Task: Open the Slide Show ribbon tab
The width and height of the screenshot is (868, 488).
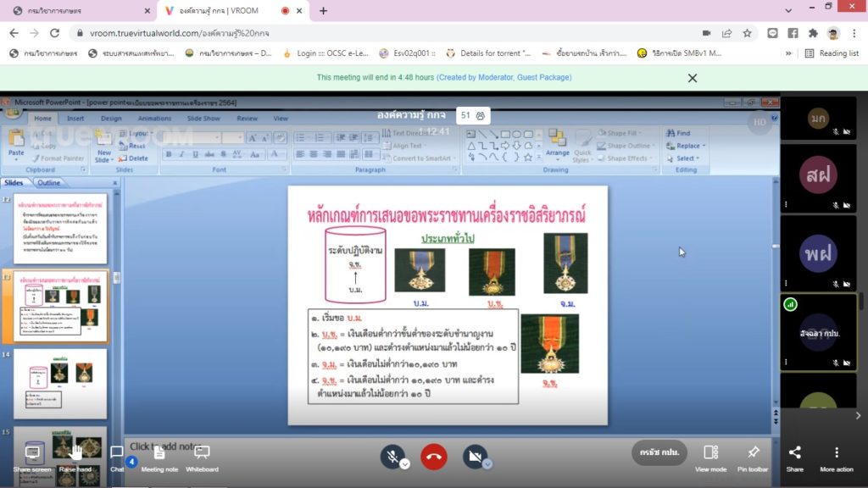Action: click(x=203, y=119)
